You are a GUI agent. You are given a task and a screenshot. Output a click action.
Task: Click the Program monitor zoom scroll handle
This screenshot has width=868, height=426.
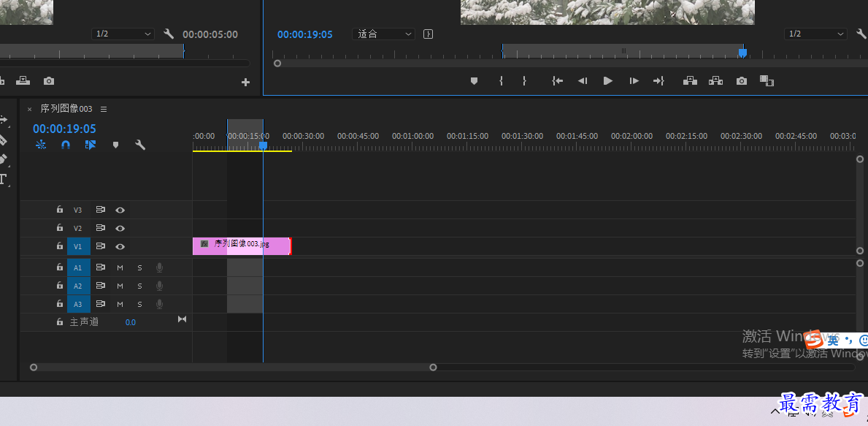pos(277,63)
